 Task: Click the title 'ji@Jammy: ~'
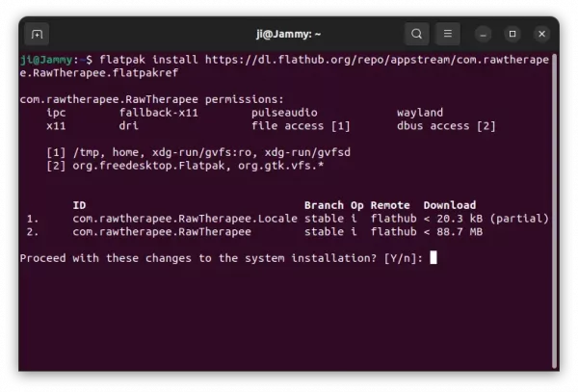click(289, 35)
